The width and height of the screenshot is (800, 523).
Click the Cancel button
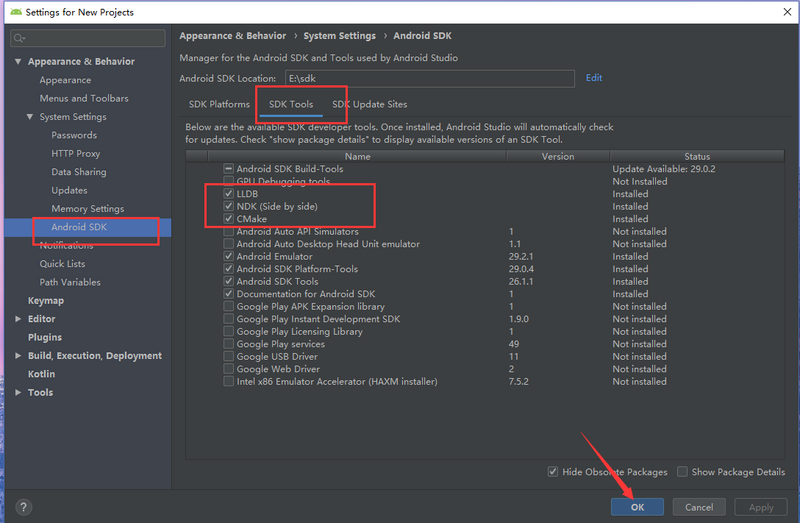(x=699, y=507)
